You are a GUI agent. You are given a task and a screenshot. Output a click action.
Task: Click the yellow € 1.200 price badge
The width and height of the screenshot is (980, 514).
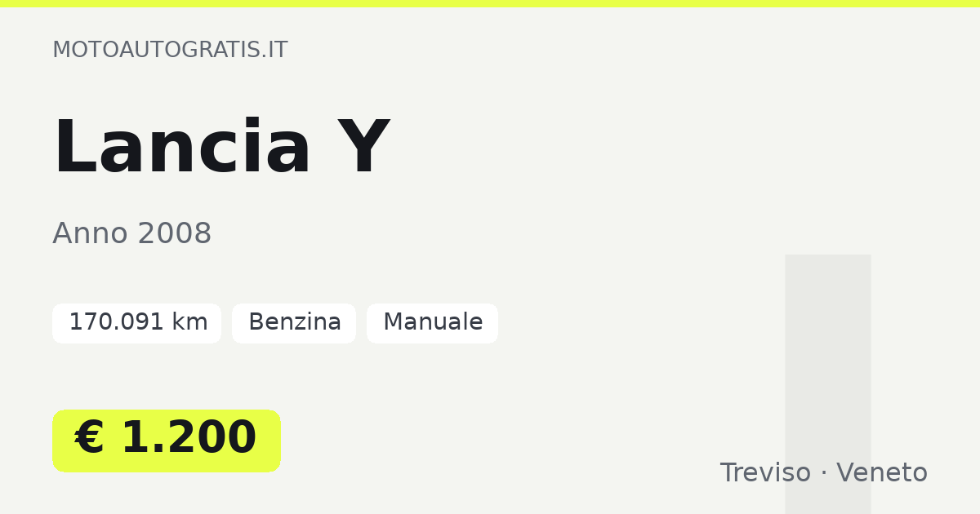coord(167,441)
